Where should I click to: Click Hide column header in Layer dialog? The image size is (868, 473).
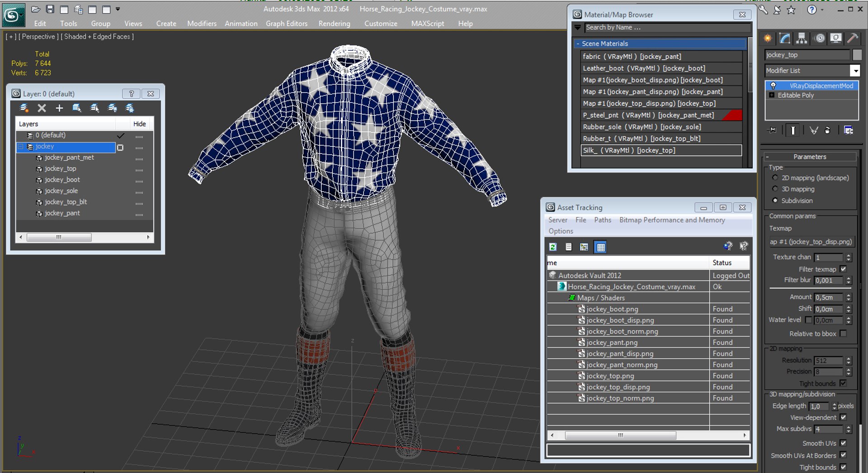139,124
